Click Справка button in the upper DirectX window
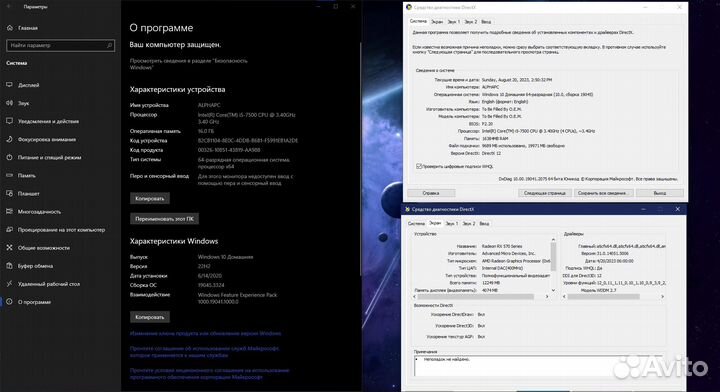Image resolution: width=720 pixels, height=392 pixels. (431, 193)
